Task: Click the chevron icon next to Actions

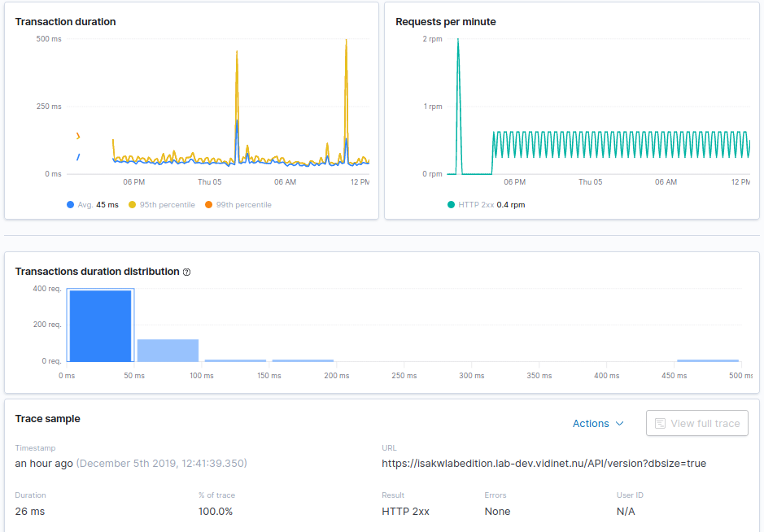Action: coord(621,424)
